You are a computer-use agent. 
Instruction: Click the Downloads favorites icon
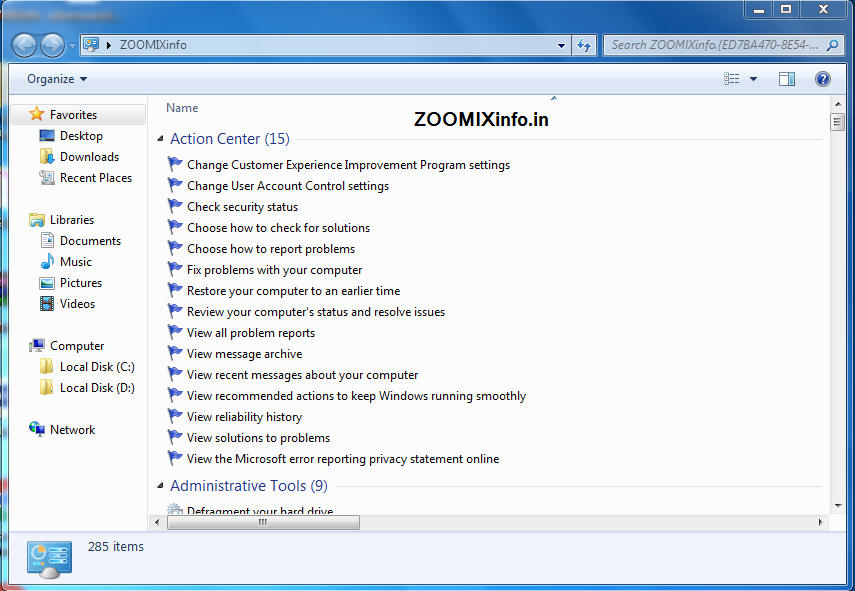46,156
